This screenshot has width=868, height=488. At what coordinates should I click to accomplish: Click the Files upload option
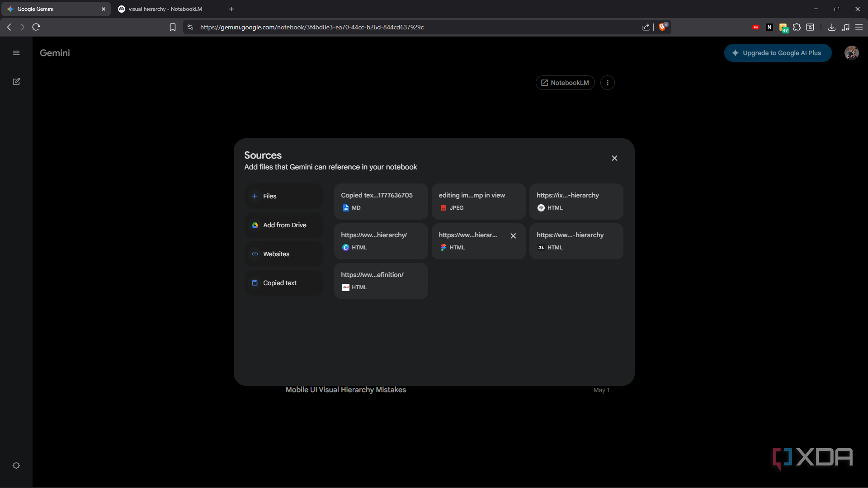(284, 196)
